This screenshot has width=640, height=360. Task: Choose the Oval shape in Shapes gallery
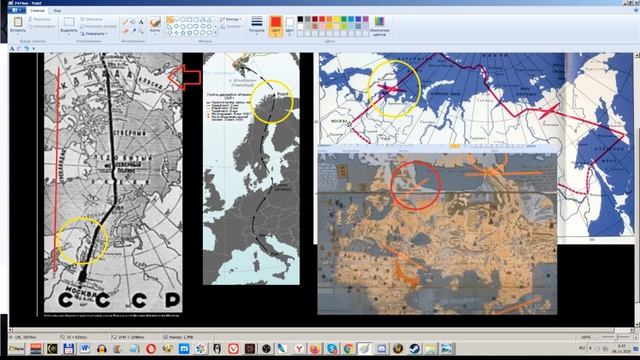[183, 20]
